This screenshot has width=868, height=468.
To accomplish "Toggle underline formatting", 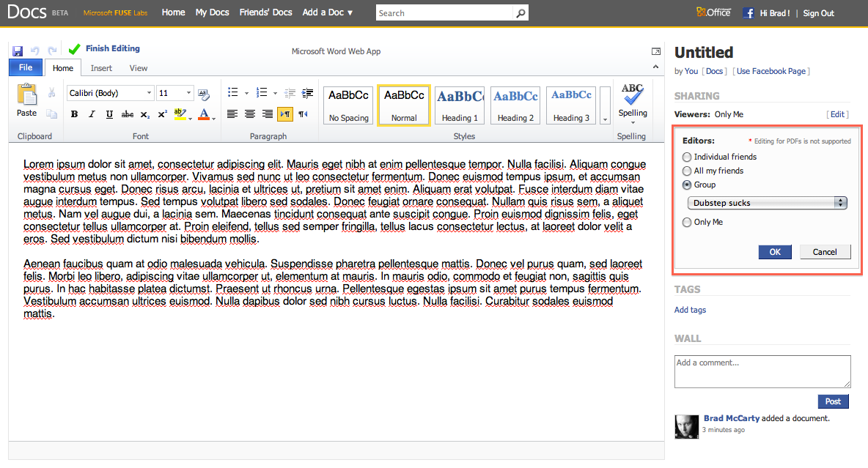I will pos(110,114).
